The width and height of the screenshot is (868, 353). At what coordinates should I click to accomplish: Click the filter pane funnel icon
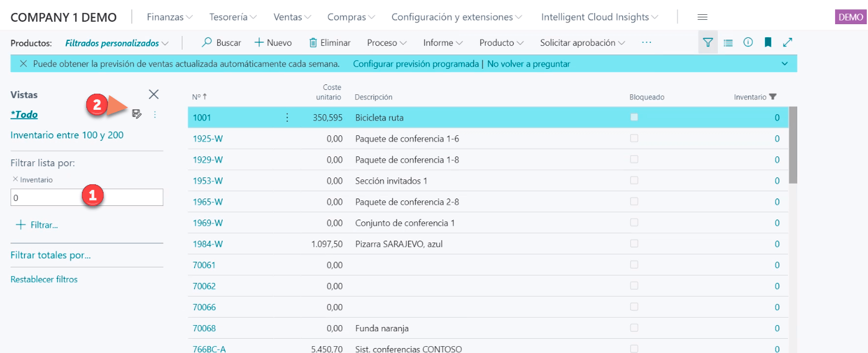coord(707,43)
